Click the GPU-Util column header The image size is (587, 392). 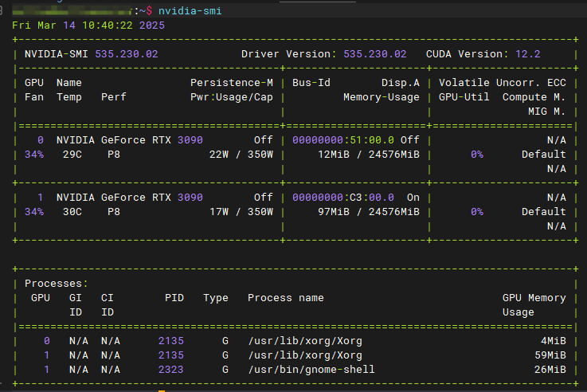click(464, 97)
